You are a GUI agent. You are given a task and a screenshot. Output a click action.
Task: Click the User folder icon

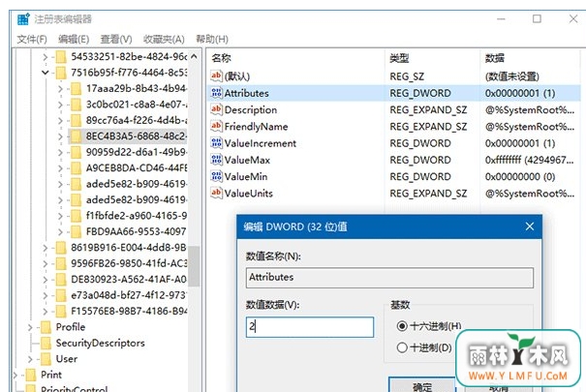tap(46, 359)
